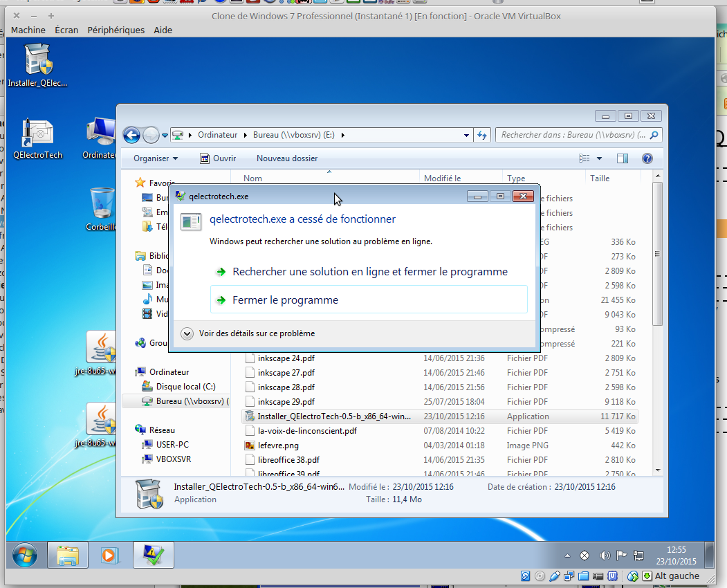Screen dimensions: 727x588
Task: Open the Machine menu in VirtualBox
Action: [x=28, y=30]
